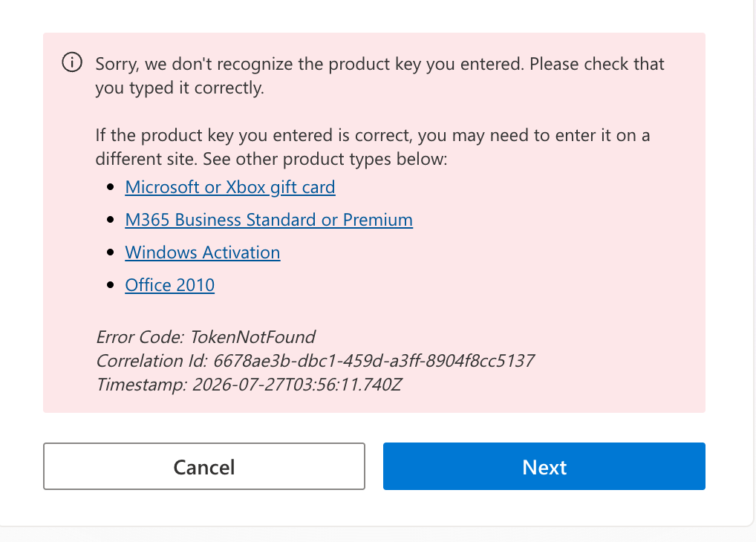The width and height of the screenshot is (756, 542).
Task: Click the TokenNotFound error code value
Action: tap(252, 337)
